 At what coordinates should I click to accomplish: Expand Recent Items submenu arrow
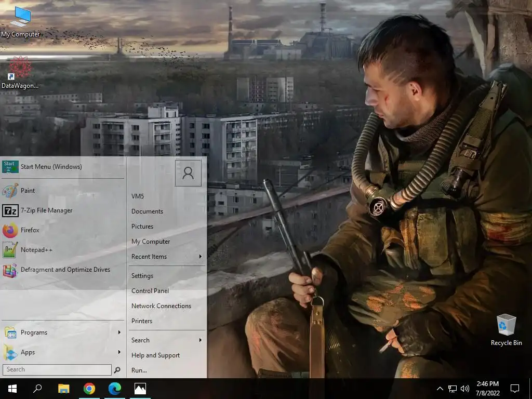[x=201, y=257]
